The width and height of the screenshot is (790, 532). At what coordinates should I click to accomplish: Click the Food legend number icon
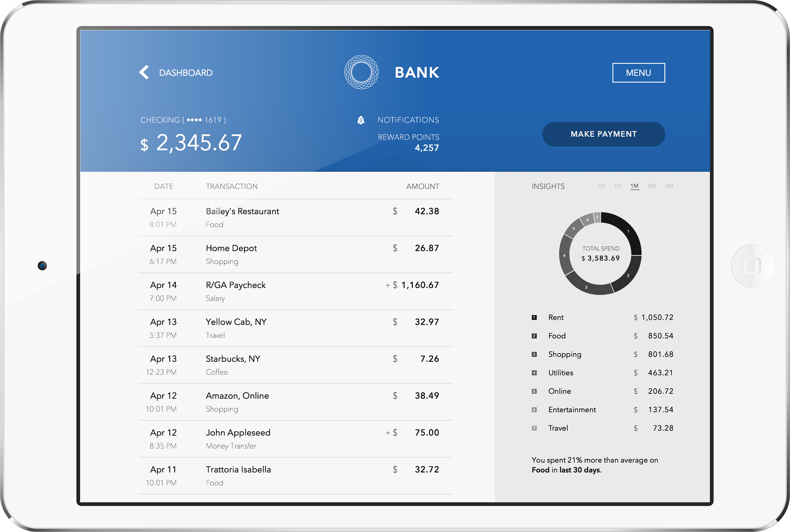click(x=534, y=336)
